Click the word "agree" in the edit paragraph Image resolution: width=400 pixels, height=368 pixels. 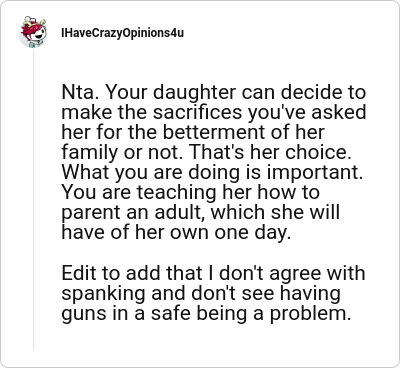[x=295, y=274]
